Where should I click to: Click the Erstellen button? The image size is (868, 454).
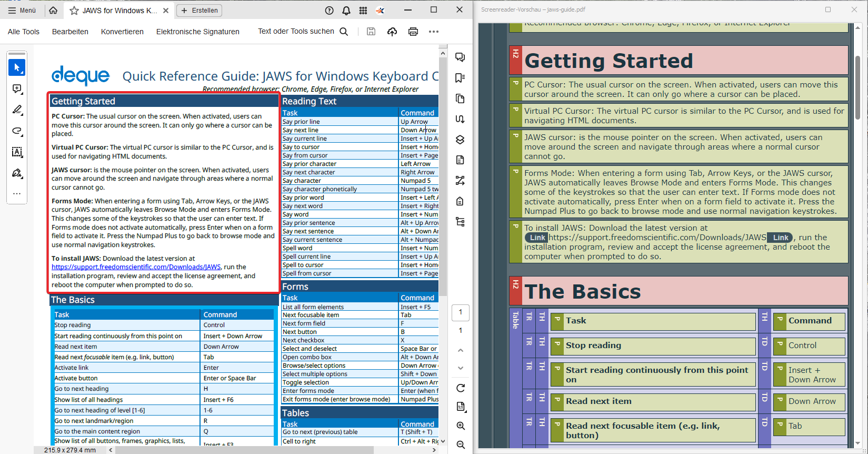(199, 11)
